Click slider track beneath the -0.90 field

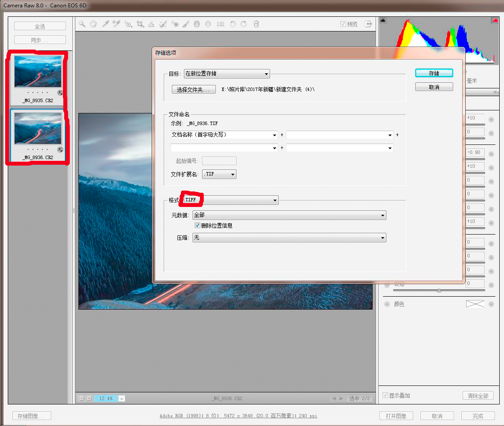tap(475, 159)
